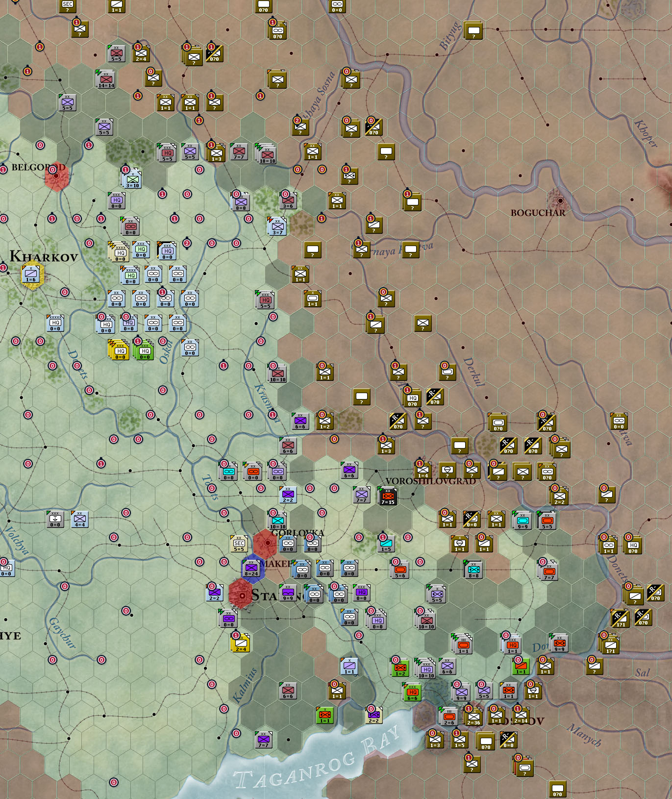Select the Soviet 2=4 unit in the north
The image size is (672, 799).
(x=141, y=53)
